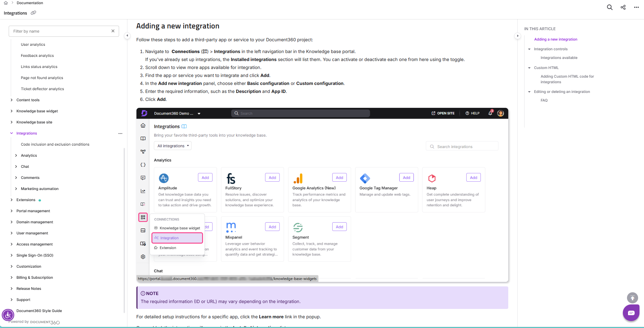
Task: Open more options for Integrations category
Action: pos(120,133)
